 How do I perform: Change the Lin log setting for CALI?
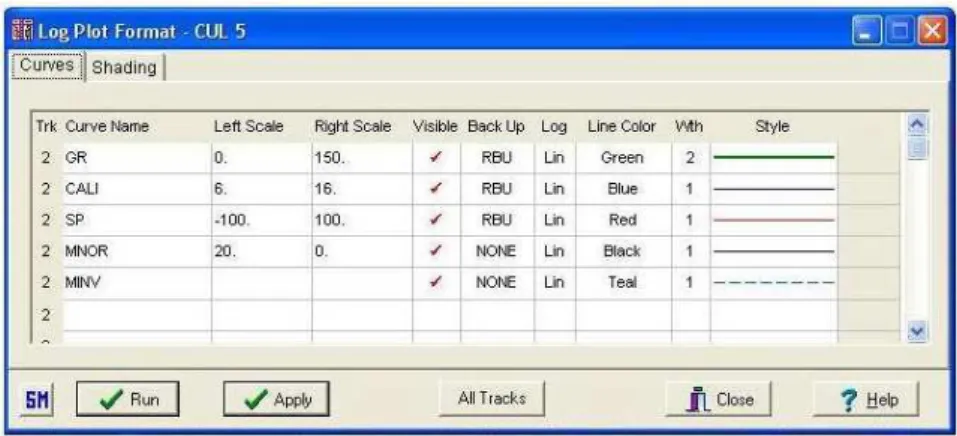[x=554, y=189]
